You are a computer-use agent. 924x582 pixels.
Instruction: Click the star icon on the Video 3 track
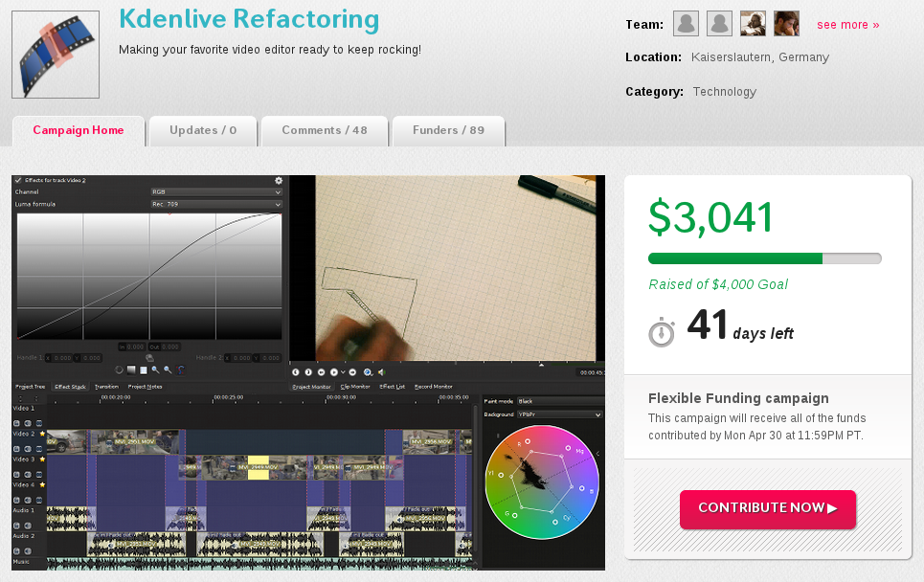pyautogui.click(x=42, y=459)
